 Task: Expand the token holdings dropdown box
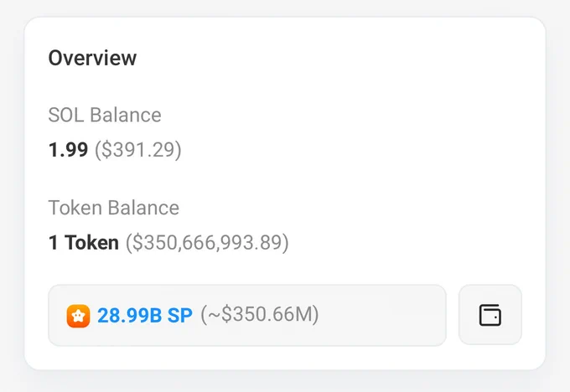pyautogui.click(x=247, y=315)
